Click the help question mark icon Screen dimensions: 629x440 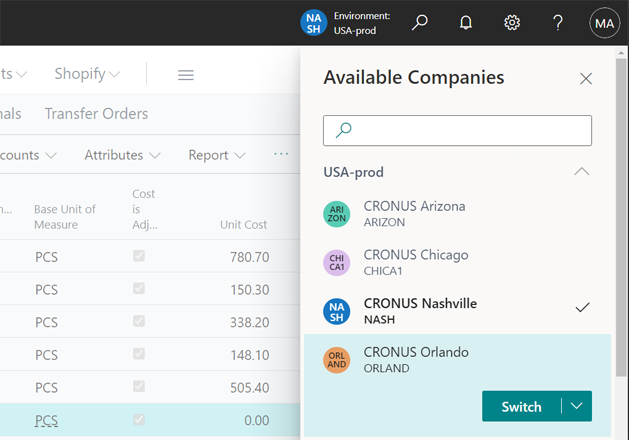[558, 22]
